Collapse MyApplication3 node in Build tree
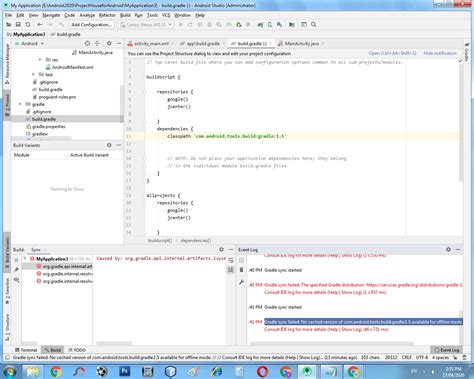The image size is (474, 379). [25, 259]
